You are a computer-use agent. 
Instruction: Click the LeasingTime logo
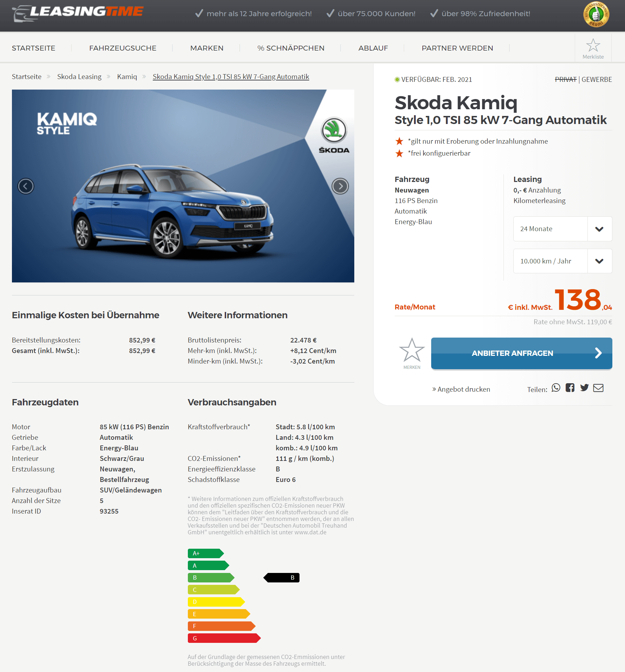point(78,13)
